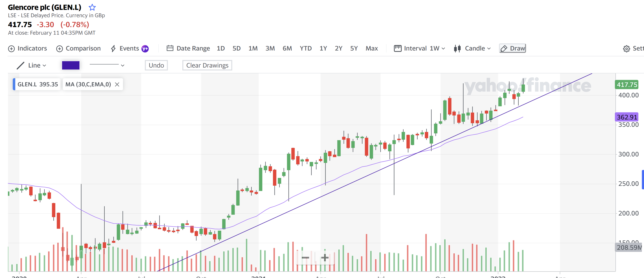
Task: Click the Glencore plc (GLEN.L) title
Action: [44, 7]
